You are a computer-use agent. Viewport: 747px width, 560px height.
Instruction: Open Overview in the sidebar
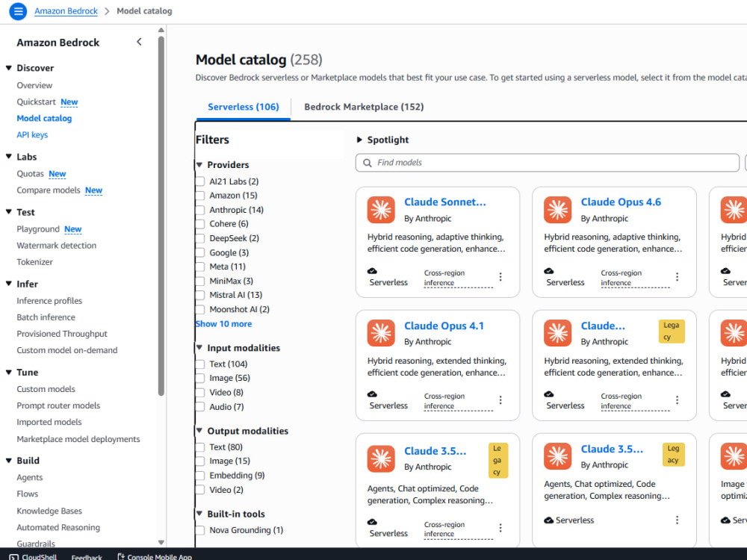tap(34, 86)
